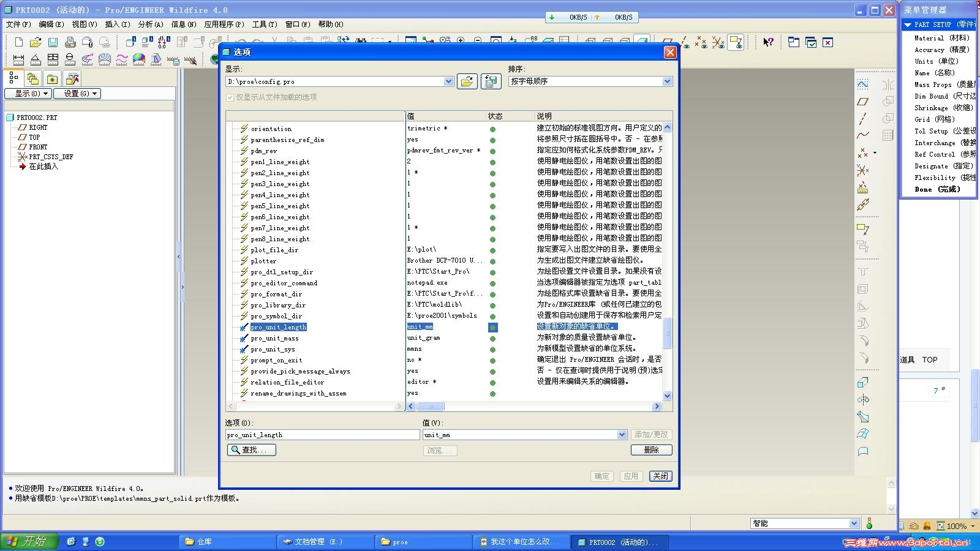The image size is (980, 551).
Task: Click the sketch tool icon
Action: click(x=863, y=84)
